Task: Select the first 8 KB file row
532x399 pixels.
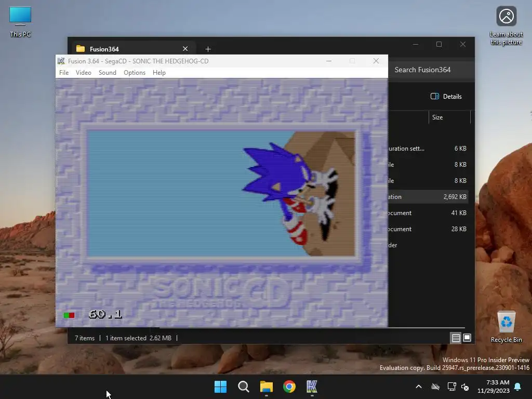Action: [x=428, y=165]
